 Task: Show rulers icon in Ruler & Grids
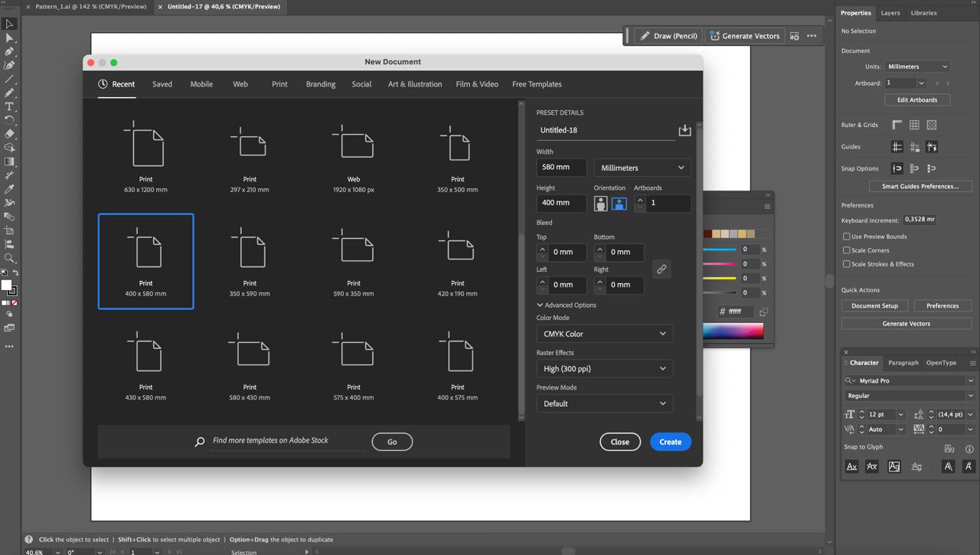897,125
